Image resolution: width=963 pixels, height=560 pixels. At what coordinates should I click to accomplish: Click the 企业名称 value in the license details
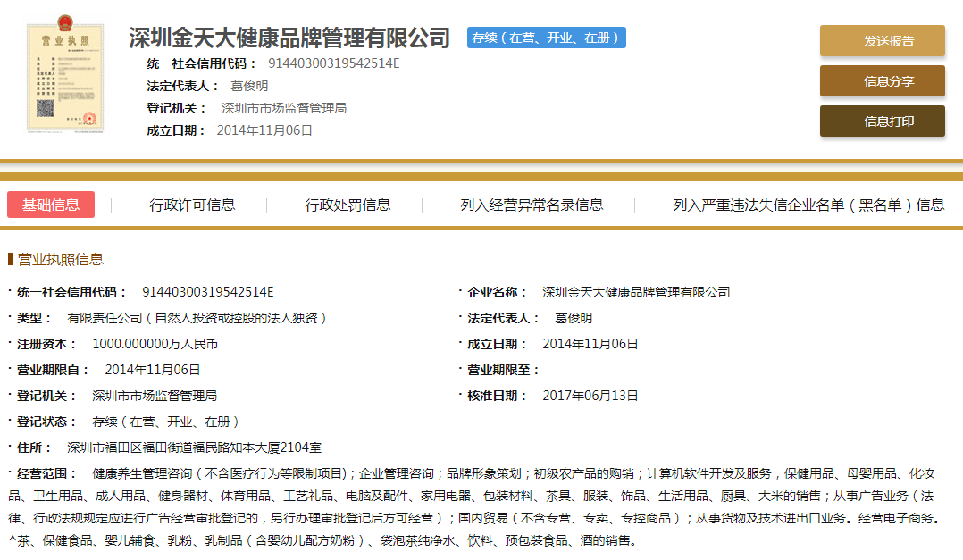[x=635, y=292]
